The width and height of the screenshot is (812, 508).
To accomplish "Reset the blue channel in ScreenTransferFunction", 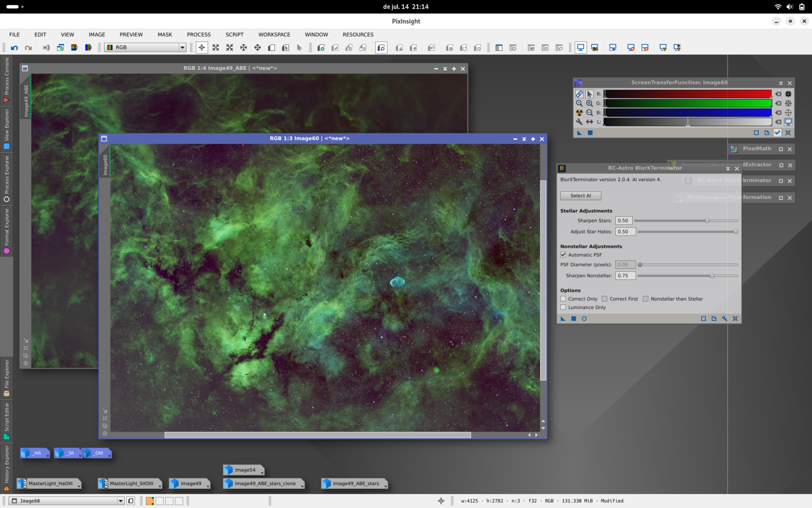I will click(778, 113).
